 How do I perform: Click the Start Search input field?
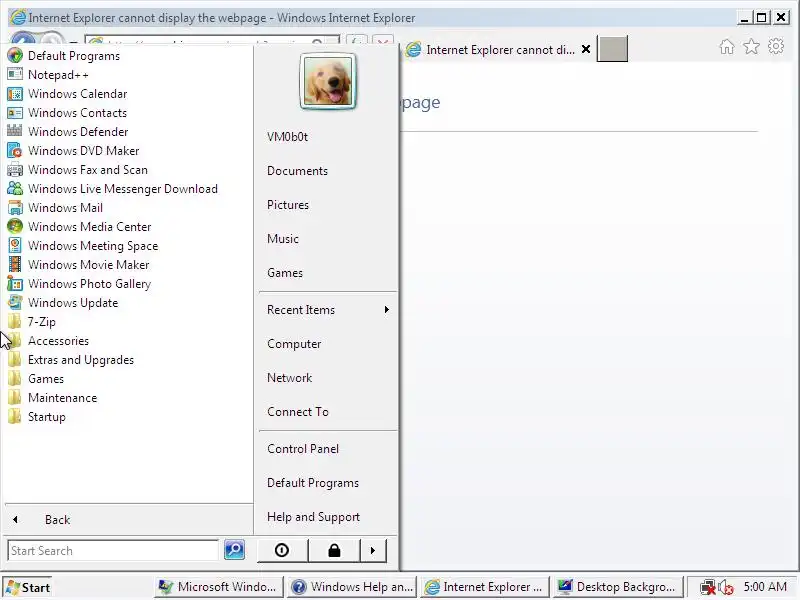(113, 551)
